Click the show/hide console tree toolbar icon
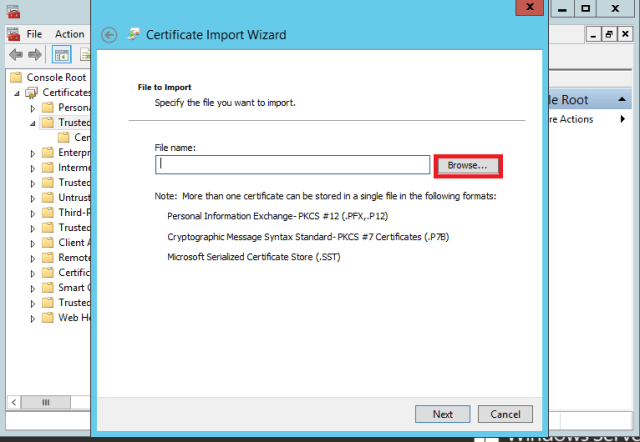This screenshot has width=640, height=442. click(x=61, y=54)
